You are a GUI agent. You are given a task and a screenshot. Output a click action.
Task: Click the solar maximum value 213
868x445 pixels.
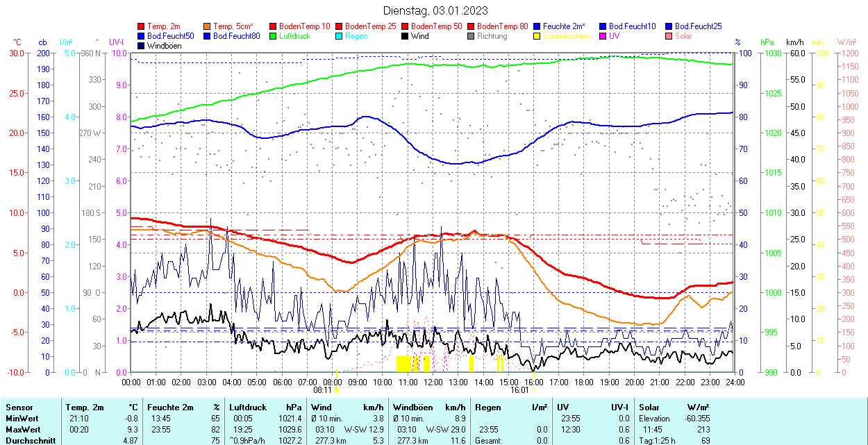[x=704, y=430]
